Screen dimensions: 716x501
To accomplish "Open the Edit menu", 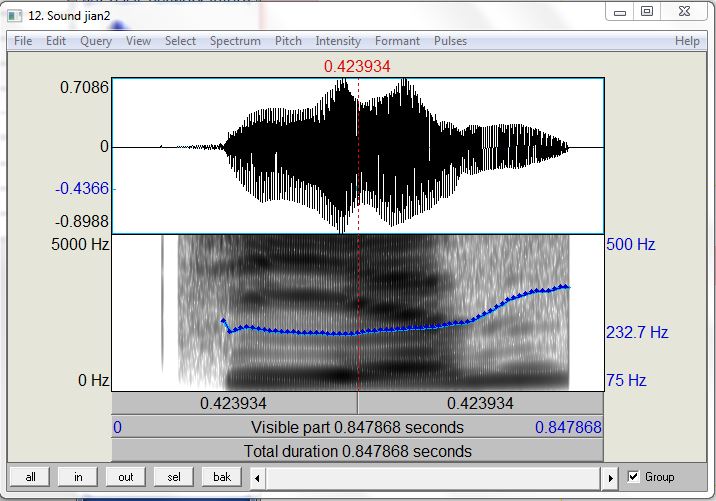I will 56,41.
